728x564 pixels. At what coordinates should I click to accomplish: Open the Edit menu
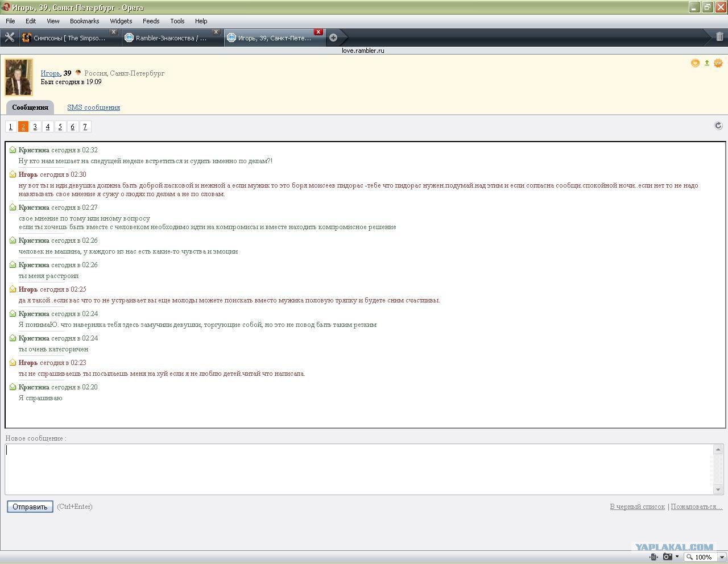click(31, 21)
